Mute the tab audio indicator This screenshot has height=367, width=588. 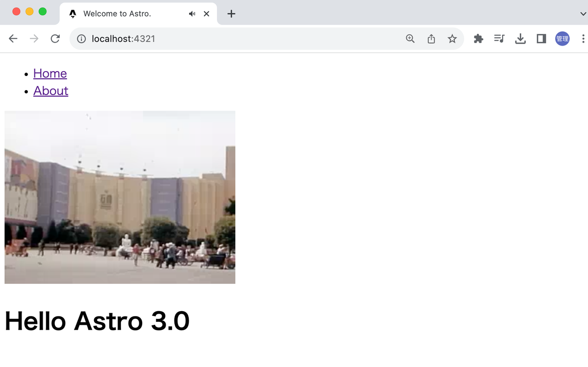coord(192,13)
